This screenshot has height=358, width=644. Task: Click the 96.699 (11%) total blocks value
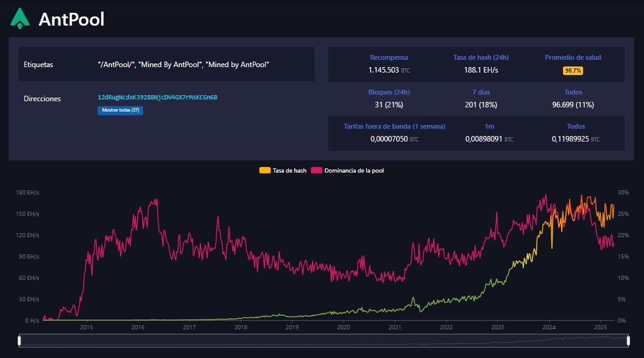pyautogui.click(x=573, y=105)
